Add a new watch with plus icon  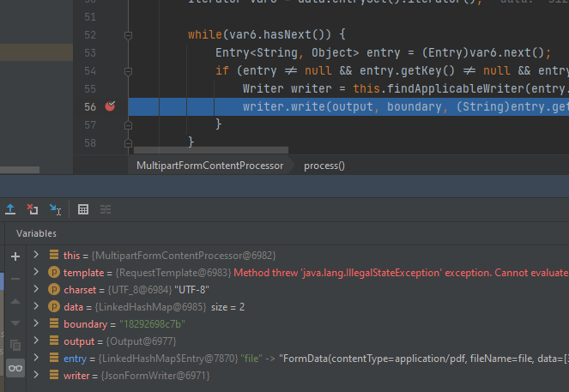(x=15, y=256)
